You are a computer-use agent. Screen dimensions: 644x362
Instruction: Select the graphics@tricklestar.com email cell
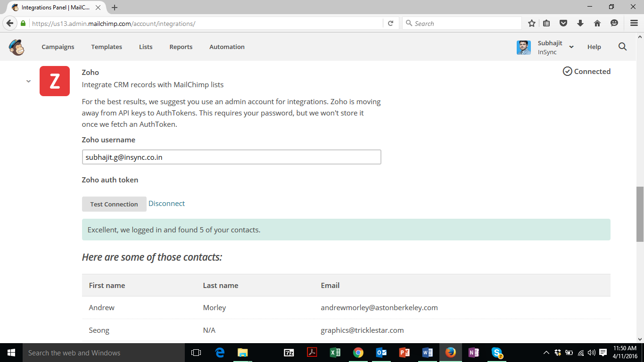(x=363, y=330)
